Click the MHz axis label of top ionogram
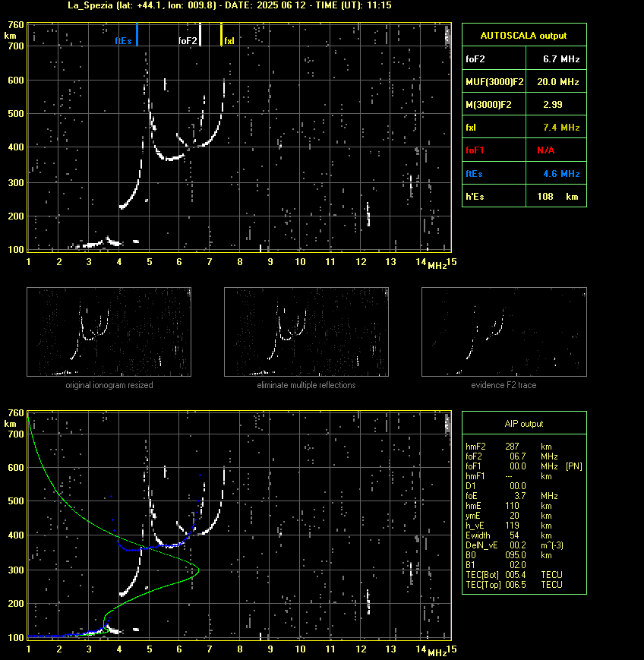Viewport: 644px width, 660px height. click(x=437, y=266)
